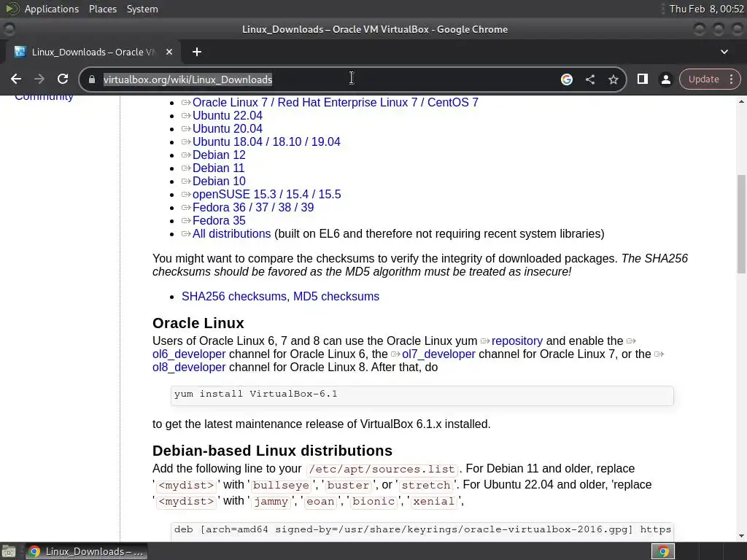Expand the tab search dropdown chevron
This screenshot has width=747, height=560.
724,52
